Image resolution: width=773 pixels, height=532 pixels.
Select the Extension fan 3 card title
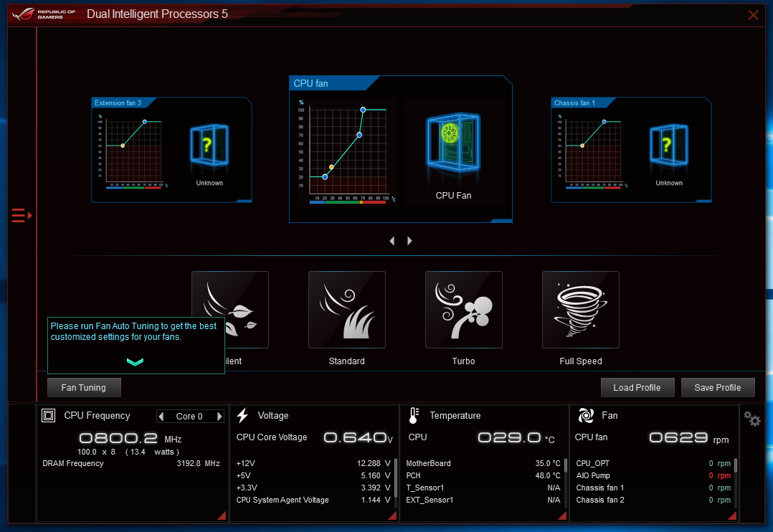(x=118, y=103)
